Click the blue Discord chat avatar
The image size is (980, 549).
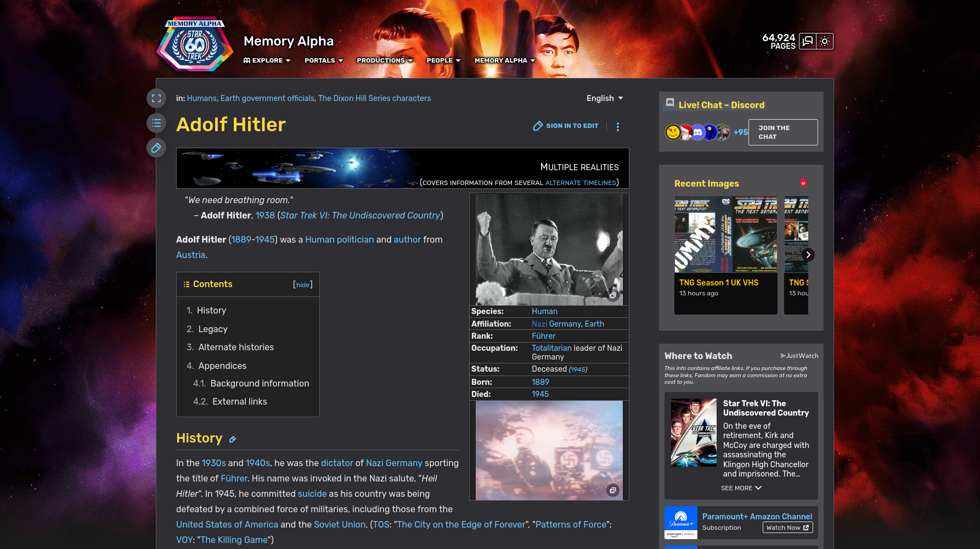697,132
